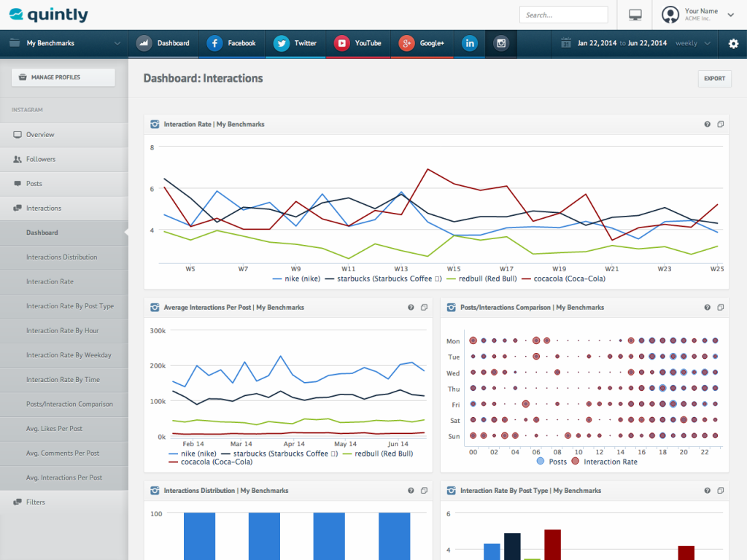Expand Average Interactions Per Post widget
Screen dimensions: 747x560
pos(424,308)
